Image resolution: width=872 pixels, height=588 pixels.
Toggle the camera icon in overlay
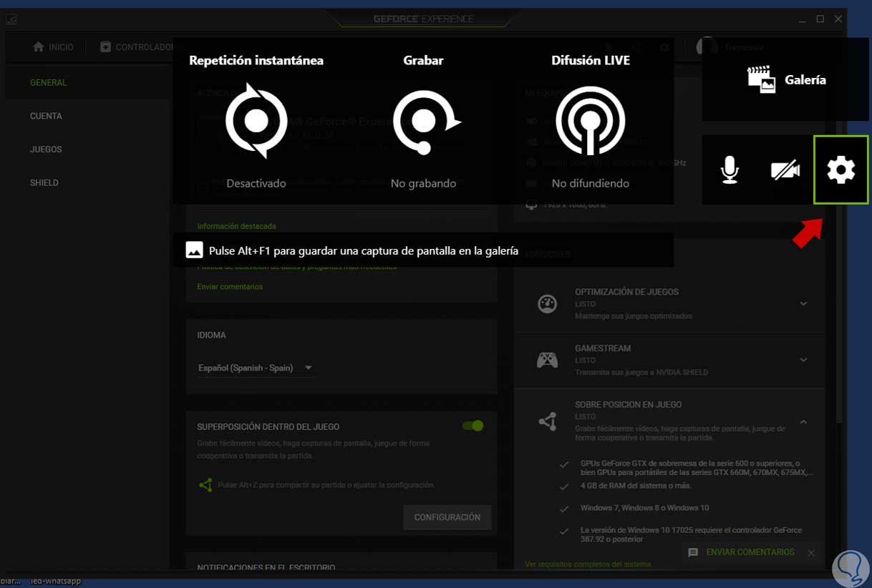click(785, 170)
